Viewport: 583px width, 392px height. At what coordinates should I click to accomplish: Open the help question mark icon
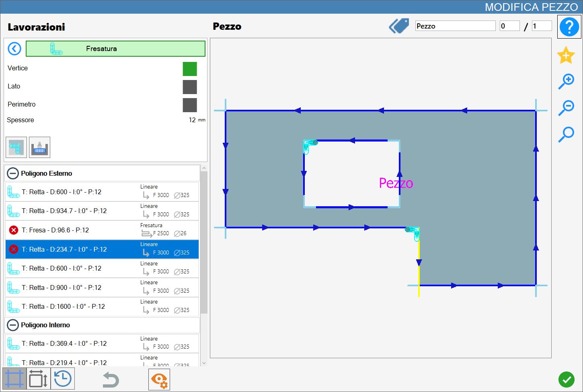click(569, 27)
